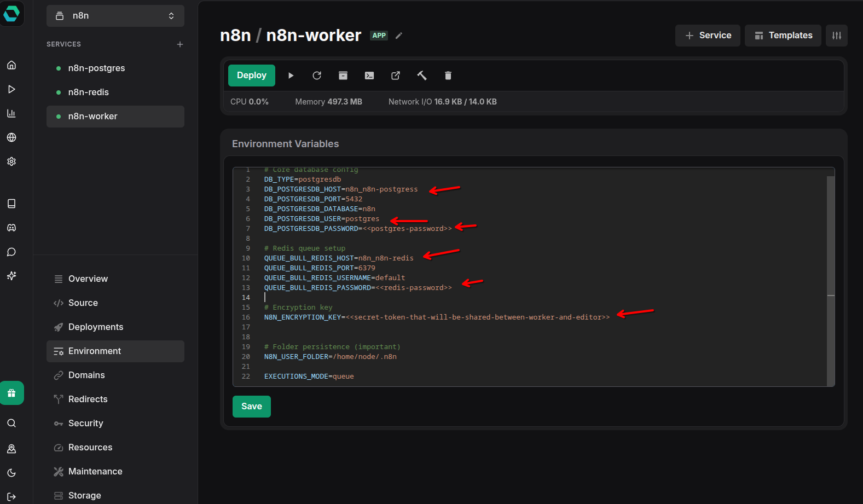
Task: Click the sparkle icon in left rail
Action: [x=11, y=276]
